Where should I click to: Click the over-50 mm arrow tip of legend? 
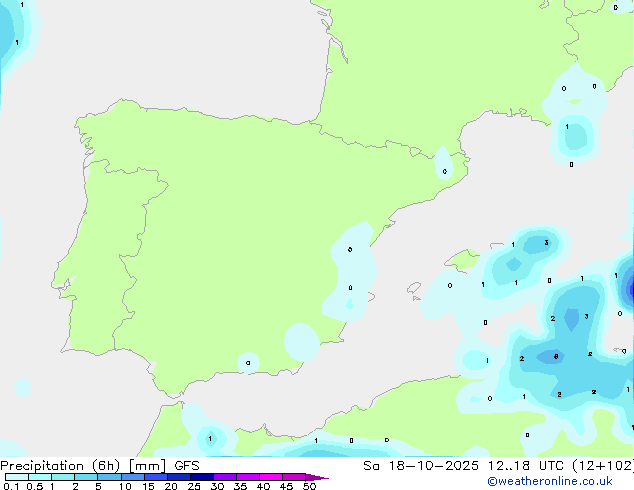[x=317, y=477]
